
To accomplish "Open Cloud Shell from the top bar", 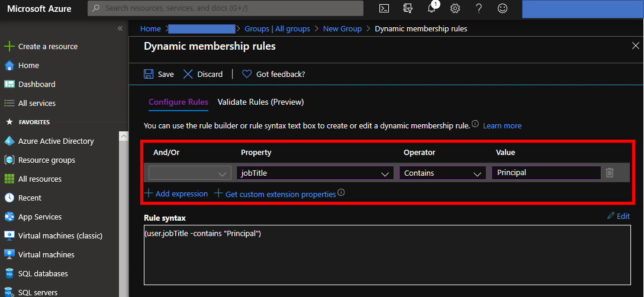I will 384,8.
